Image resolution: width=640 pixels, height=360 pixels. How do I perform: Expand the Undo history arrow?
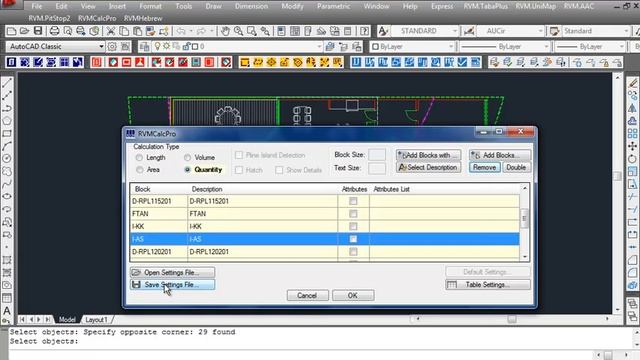[x=191, y=31]
